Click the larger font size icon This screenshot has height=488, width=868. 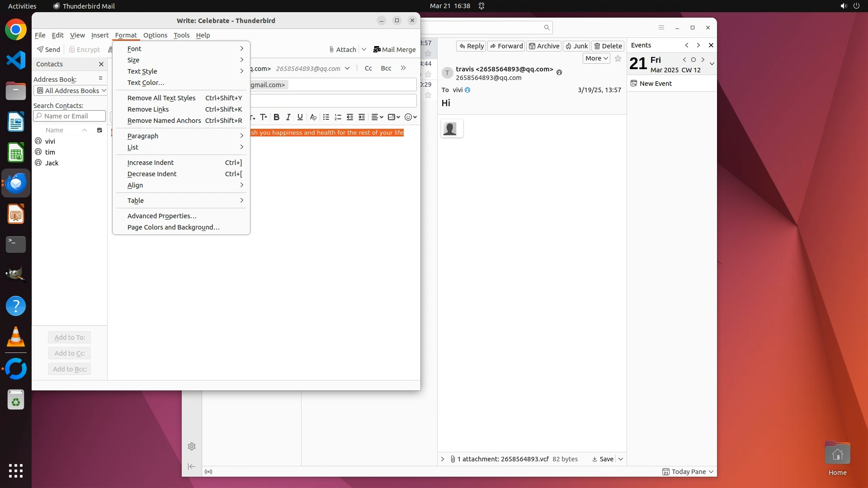point(264,117)
